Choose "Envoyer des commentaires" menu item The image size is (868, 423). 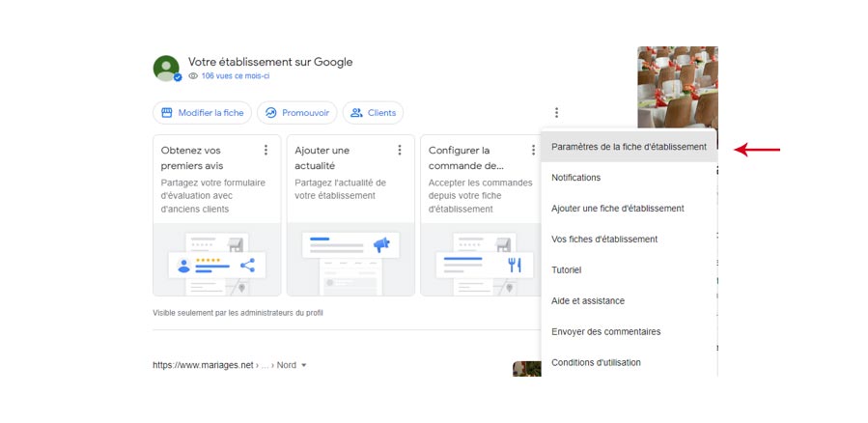629,331
